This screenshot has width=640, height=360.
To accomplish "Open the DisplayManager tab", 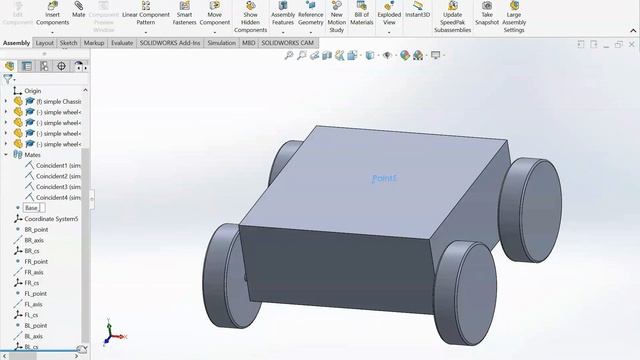I will tap(78, 66).
